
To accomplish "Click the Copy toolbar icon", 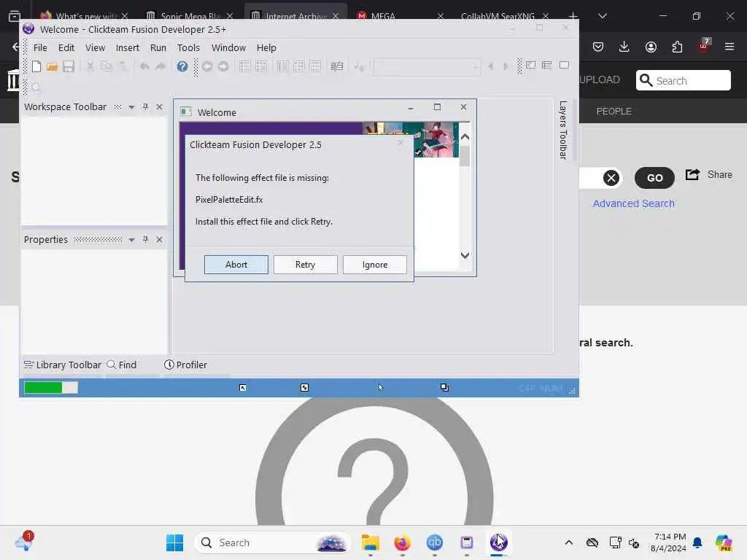I will (x=107, y=66).
